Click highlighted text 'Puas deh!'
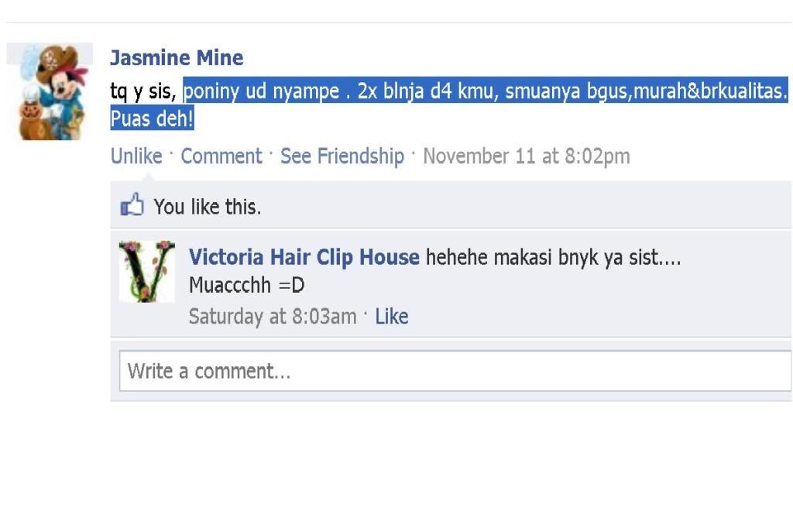This screenshot has width=793, height=532. pos(153,118)
